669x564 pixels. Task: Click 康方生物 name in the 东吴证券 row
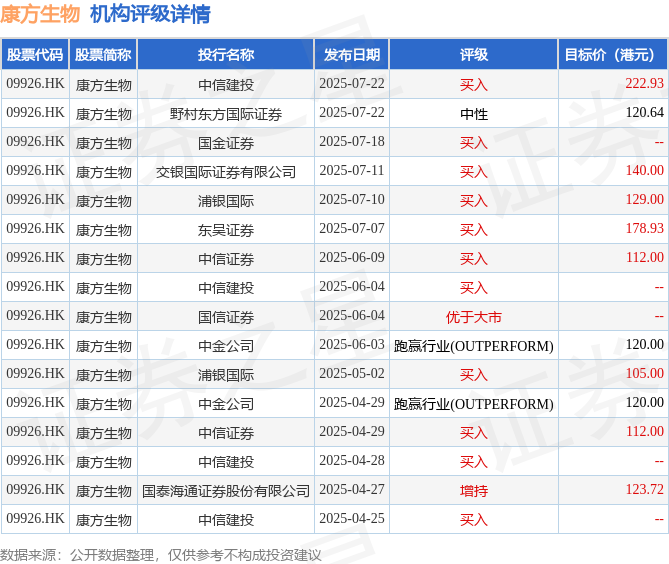[x=103, y=230]
